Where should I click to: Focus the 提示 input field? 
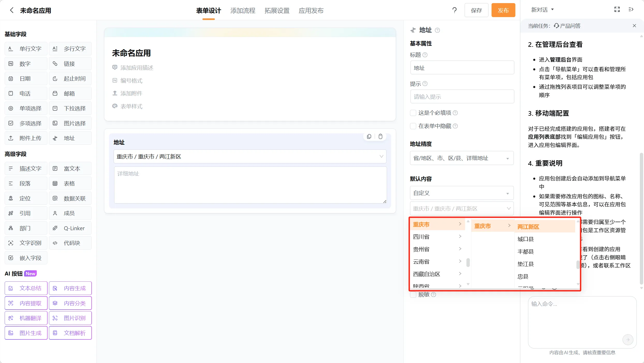(462, 97)
